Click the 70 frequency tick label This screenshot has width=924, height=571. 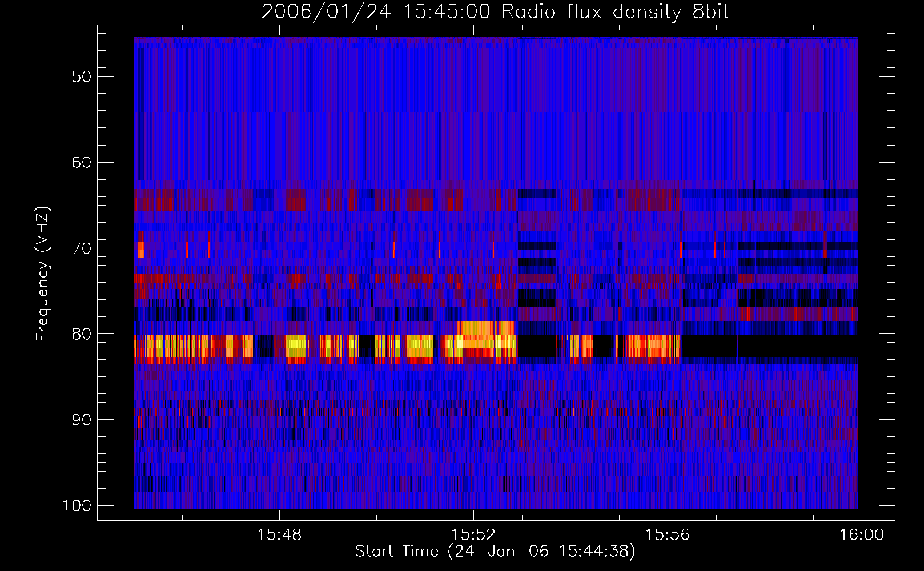click(82, 248)
